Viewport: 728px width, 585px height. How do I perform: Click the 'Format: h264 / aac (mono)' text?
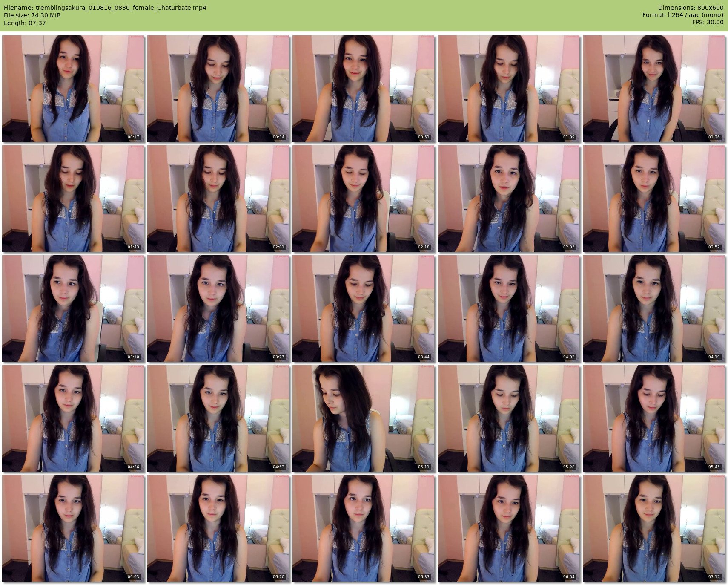coord(683,15)
